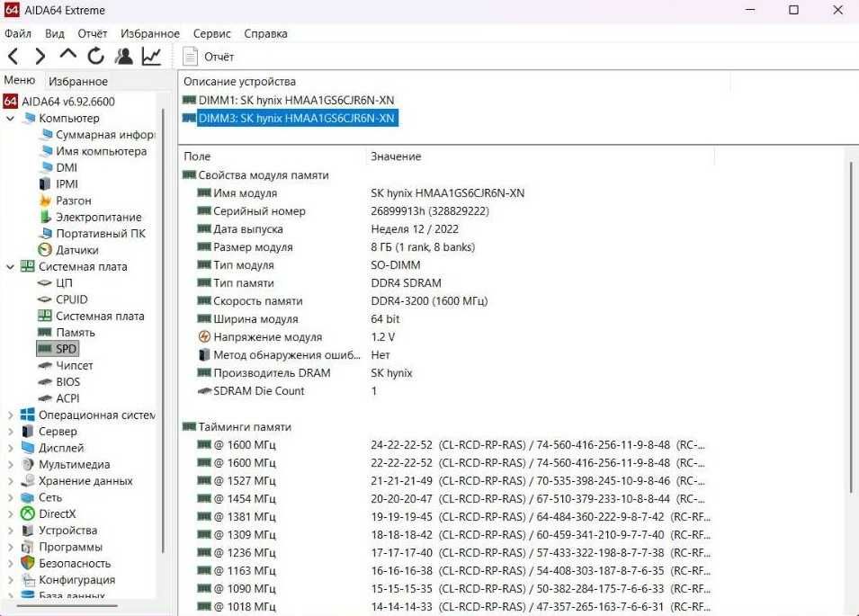Click the ЦП processor icon
The image size is (859, 616).
click(x=45, y=283)
